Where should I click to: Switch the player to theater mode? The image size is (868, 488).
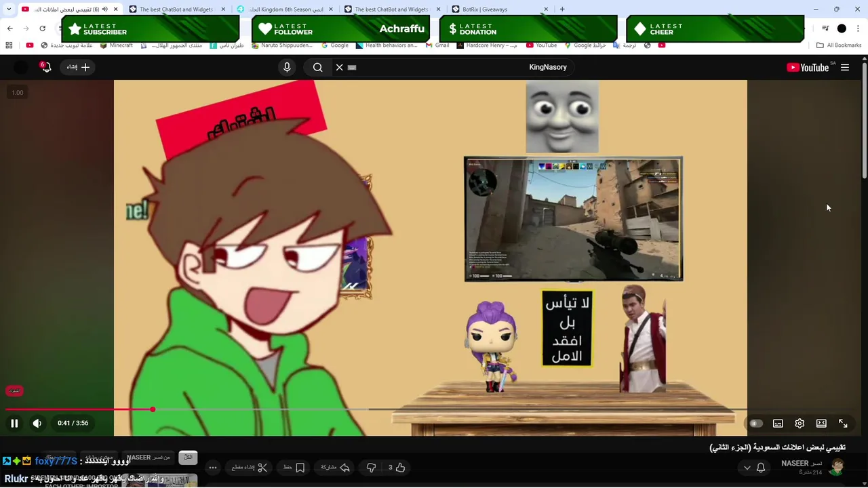click(x=821, y=423)
